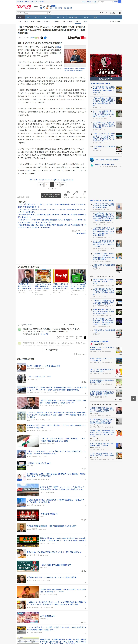Screen dimensions: 138x644
Task: Open 石原伸晃氏発言で事実誤認 article
Action: (52, 526)
